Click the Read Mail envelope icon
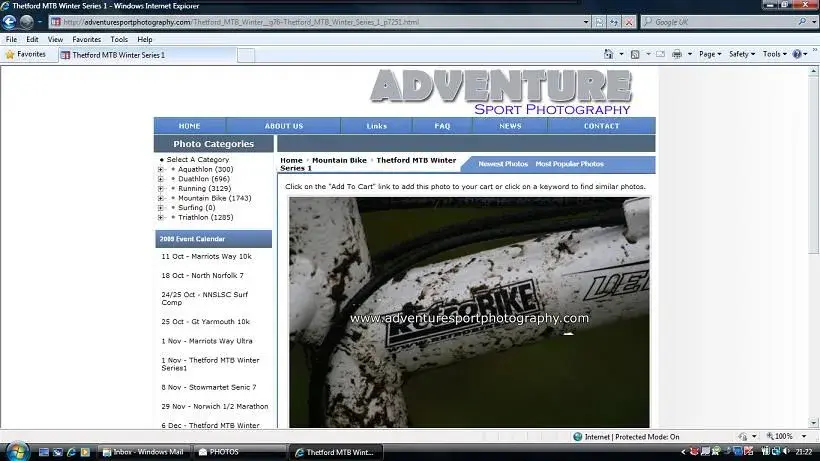This screenshot has width=820, height=461. (x=660, y=54)
